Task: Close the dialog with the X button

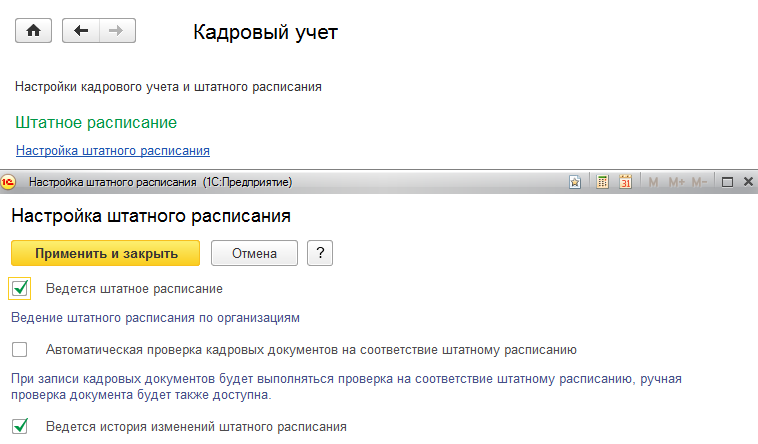Action: (748, 182)
